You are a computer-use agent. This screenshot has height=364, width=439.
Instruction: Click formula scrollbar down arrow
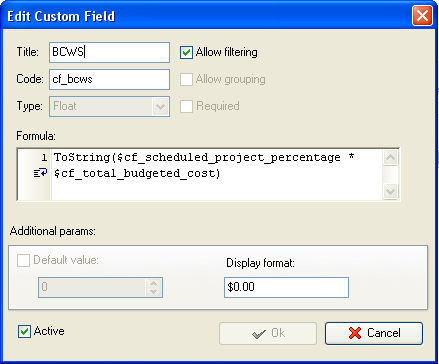(x=390, y=191)
